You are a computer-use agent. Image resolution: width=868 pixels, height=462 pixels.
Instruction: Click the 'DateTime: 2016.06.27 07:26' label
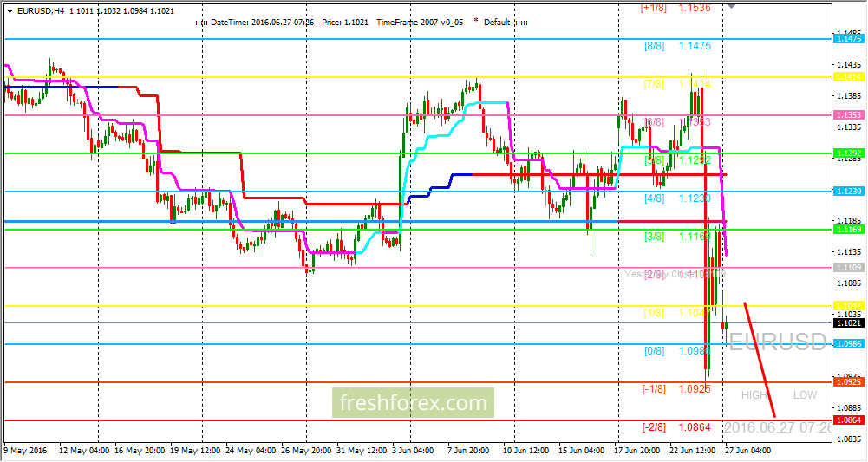tap(263, 23)
